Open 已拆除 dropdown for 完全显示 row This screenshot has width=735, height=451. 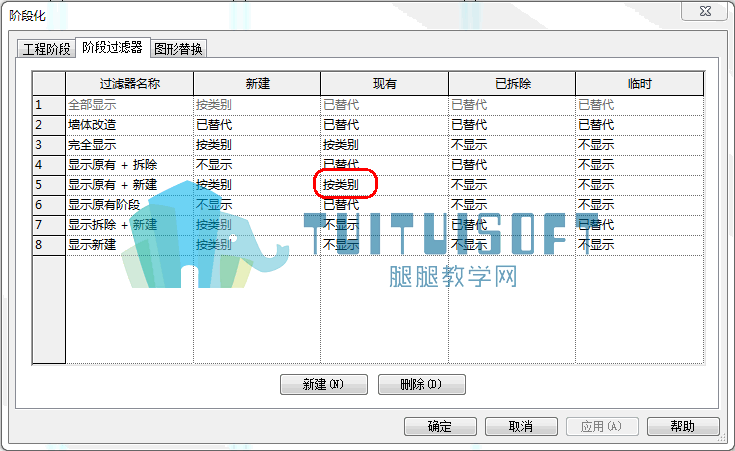tap(512, 145)
